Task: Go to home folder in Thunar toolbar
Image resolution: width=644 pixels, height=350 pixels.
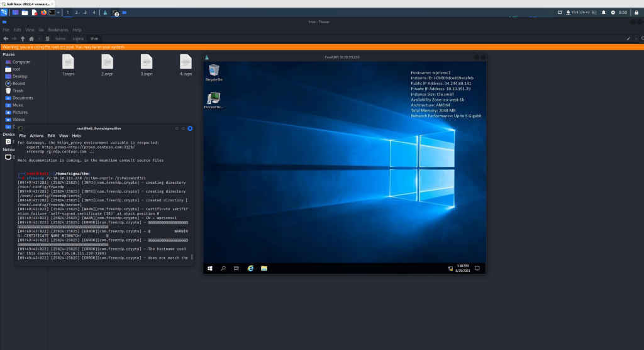Action: (31, 38)
